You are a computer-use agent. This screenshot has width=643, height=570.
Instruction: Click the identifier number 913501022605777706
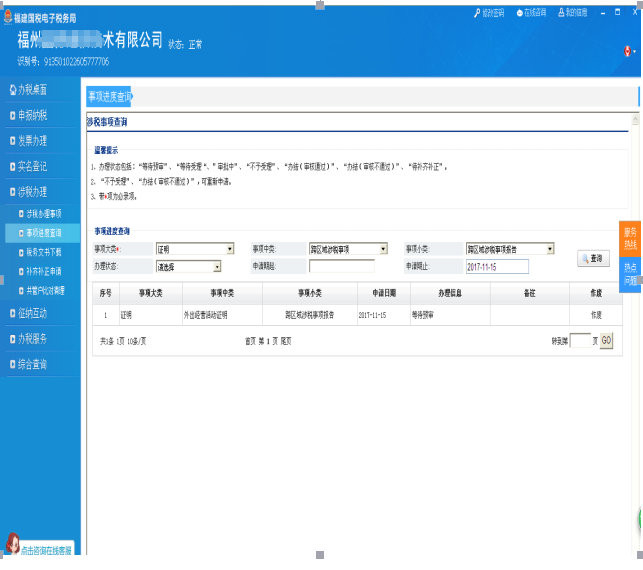(76, 62)
